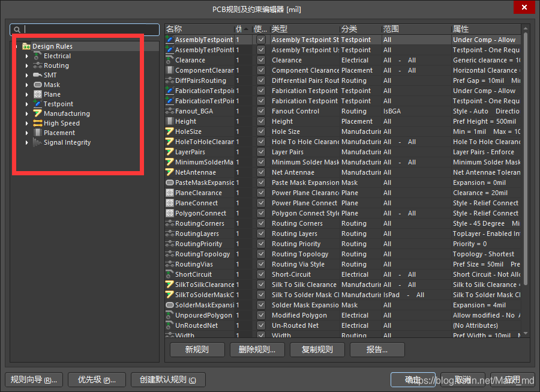Expand the Plane rules tree node
The height and width of the screenshot is (392, 540).
(27, 94)
